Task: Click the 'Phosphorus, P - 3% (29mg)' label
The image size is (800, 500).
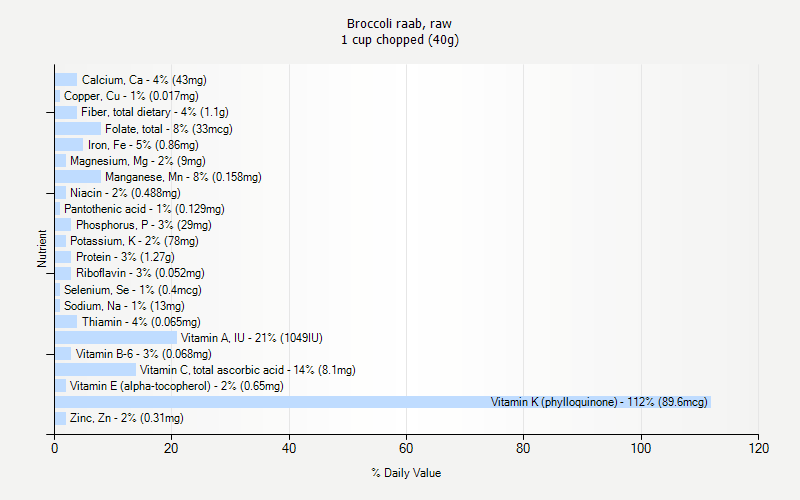Action: [143, 225]
